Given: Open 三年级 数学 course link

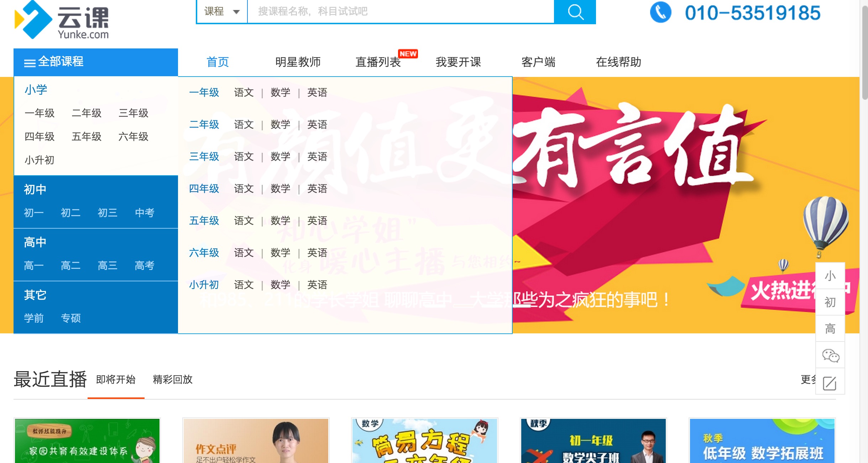Looking at the screenshot, I should (x=280, y=157).
